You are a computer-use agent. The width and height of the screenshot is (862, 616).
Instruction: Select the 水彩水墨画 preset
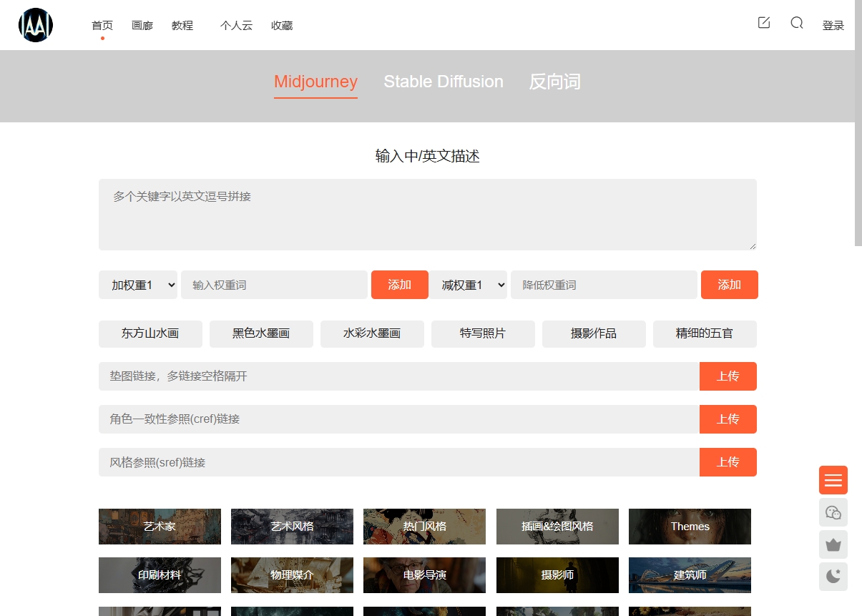(x=372, y=334)
